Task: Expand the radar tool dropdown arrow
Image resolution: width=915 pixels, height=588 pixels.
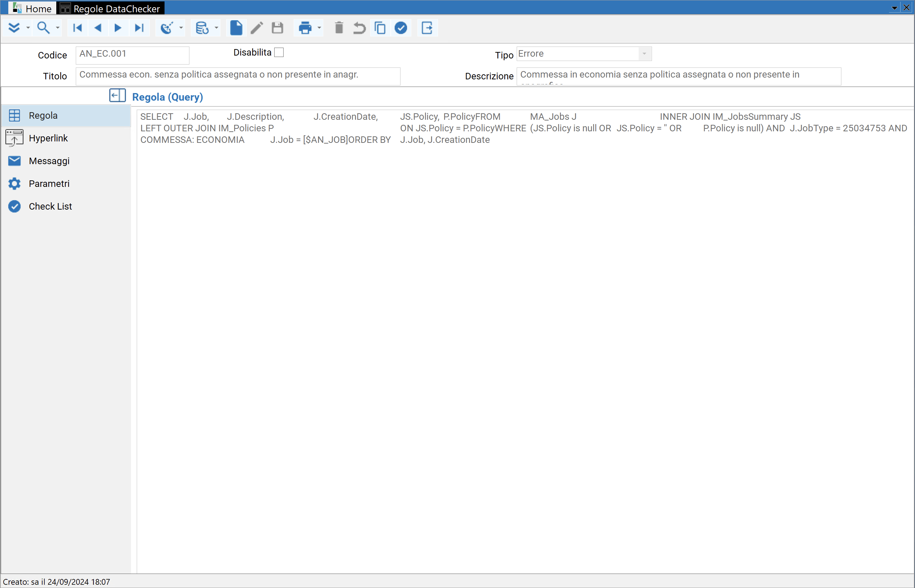Action: point(181,28)
